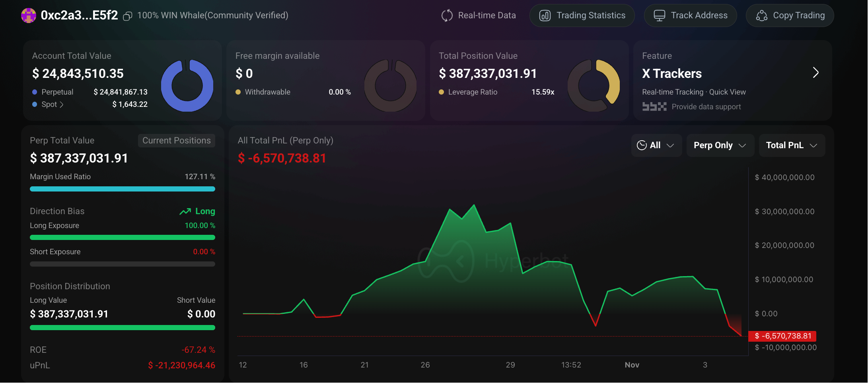Click the clock icon in the time filter
The height and width of the screenshot is (383, 868).
(642, 145)
